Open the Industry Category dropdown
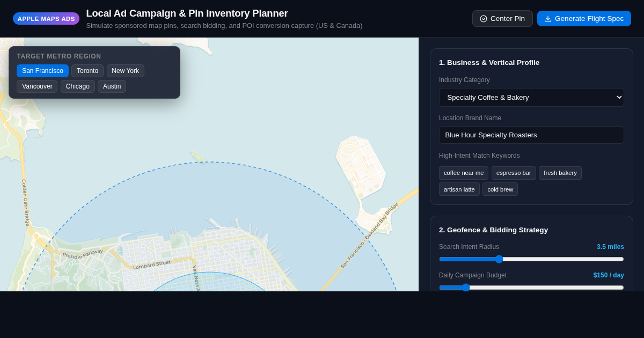The width and height of the screenshot is (644, 338). coord(531,97)
